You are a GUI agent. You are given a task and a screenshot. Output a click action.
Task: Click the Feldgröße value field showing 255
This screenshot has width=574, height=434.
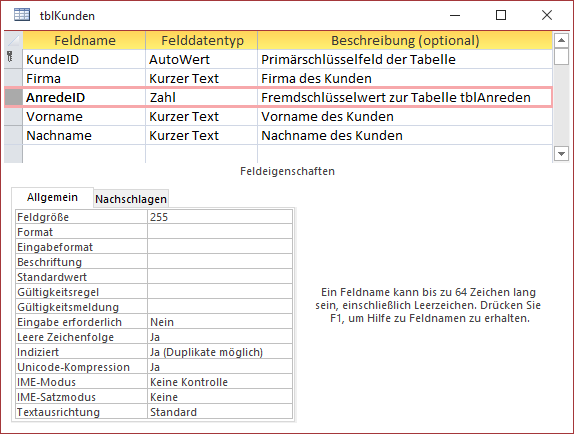[220, 217]
